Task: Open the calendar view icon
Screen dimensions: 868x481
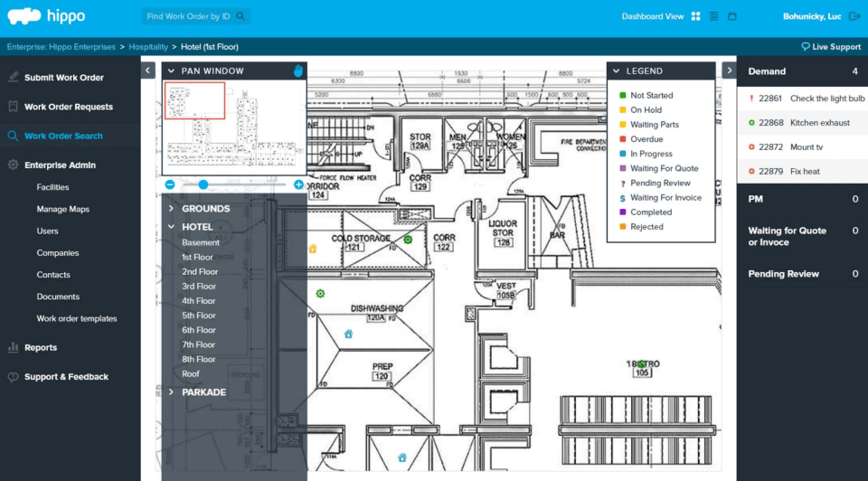Action: pos(732,16)
